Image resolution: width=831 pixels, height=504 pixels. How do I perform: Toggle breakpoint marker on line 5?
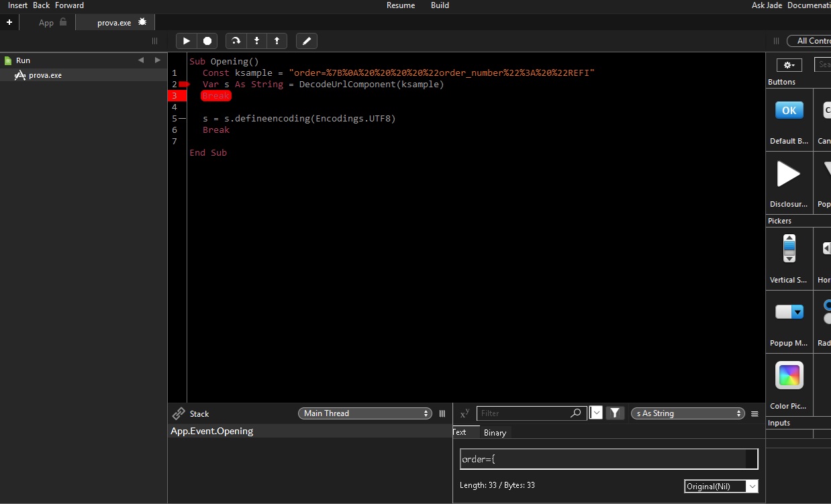pos(182,119)
